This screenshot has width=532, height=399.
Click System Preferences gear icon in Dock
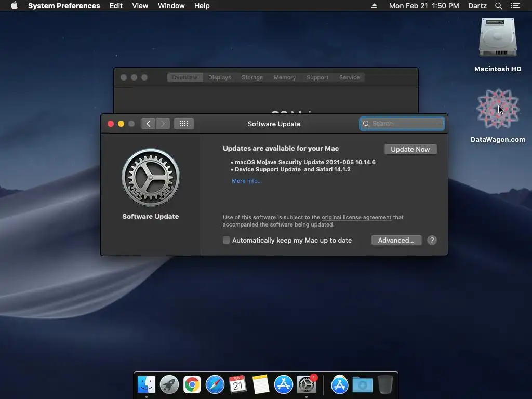[307, 385]
